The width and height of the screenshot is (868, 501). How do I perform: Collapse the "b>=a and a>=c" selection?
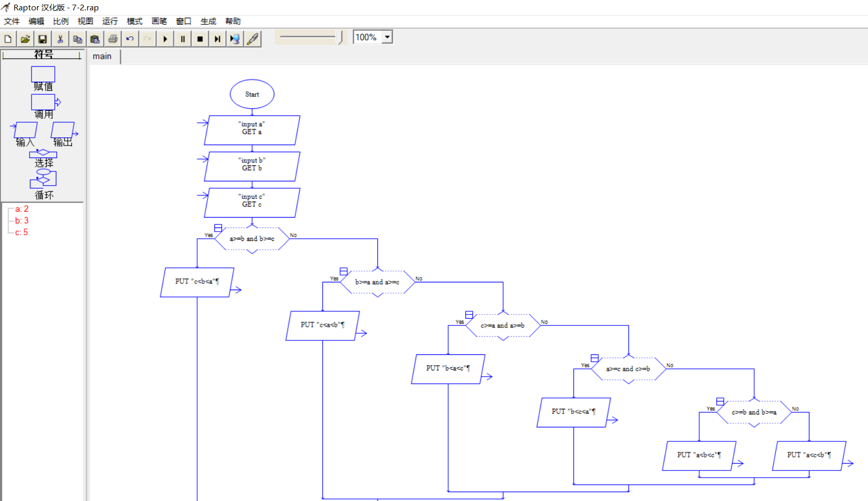pos(344,271)
